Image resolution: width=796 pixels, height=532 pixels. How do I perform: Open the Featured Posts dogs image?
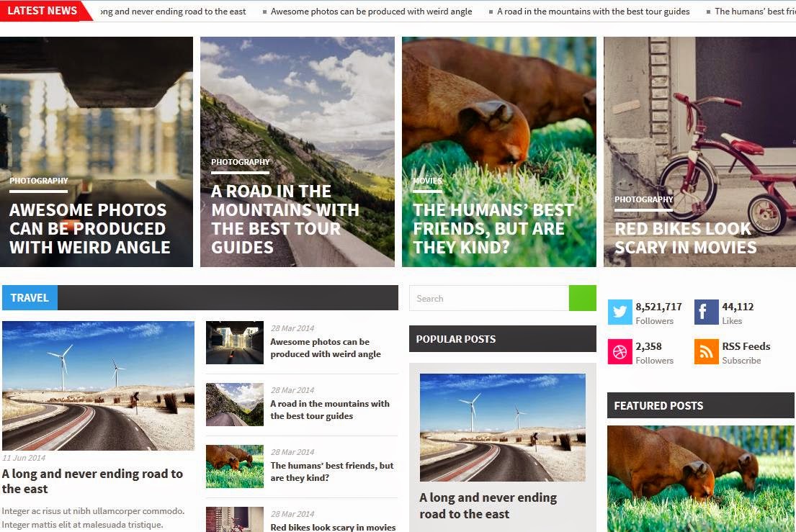tap(701, 479)
